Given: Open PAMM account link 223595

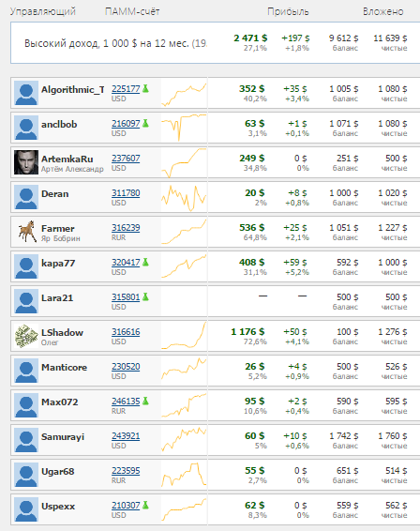Looking at the screenshot, I should click(x=126, y=471).
